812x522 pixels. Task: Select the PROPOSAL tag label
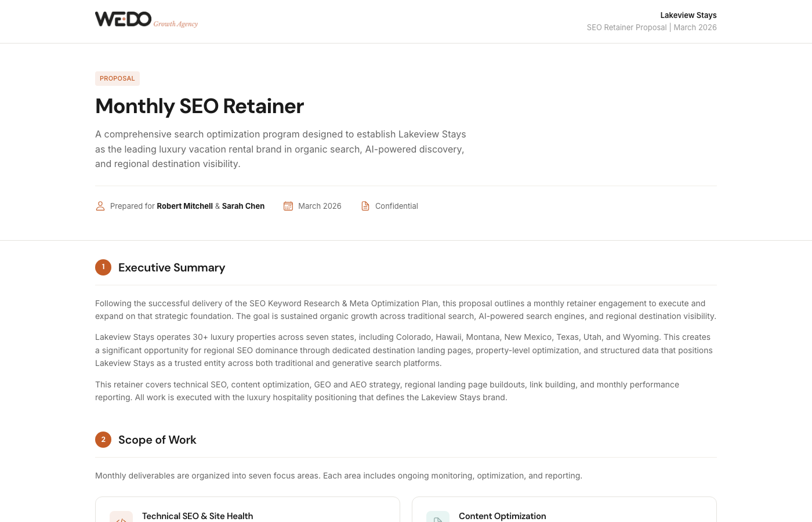[117, 78]
